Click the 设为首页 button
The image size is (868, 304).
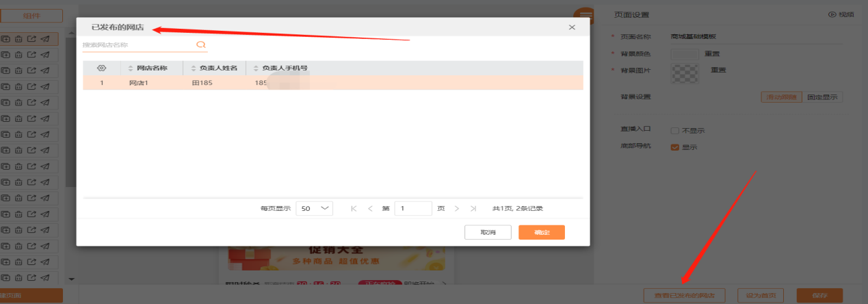click(760, 296)
